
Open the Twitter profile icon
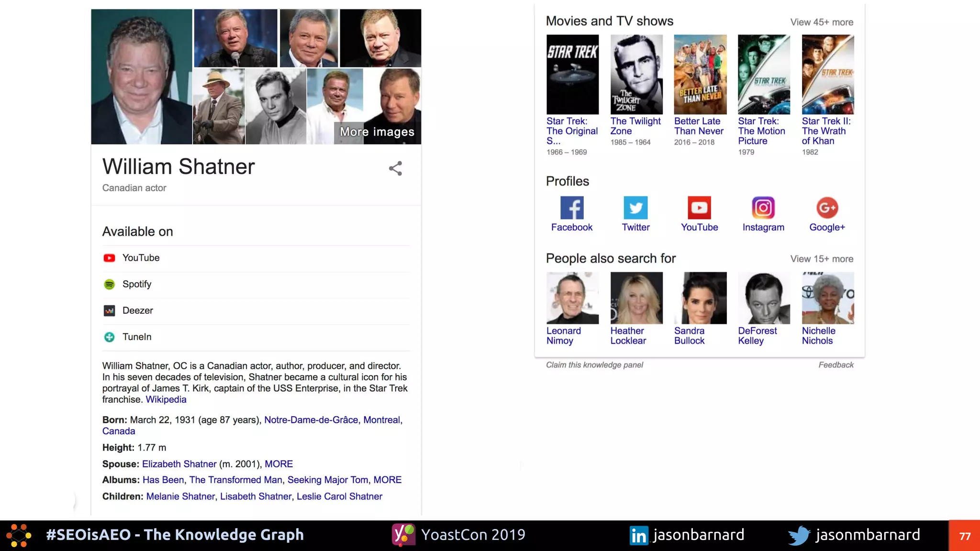[x=635, y=208]
